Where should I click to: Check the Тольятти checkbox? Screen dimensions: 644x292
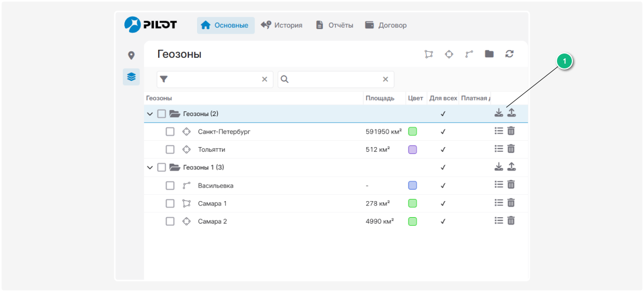click(x=170, y=150)
